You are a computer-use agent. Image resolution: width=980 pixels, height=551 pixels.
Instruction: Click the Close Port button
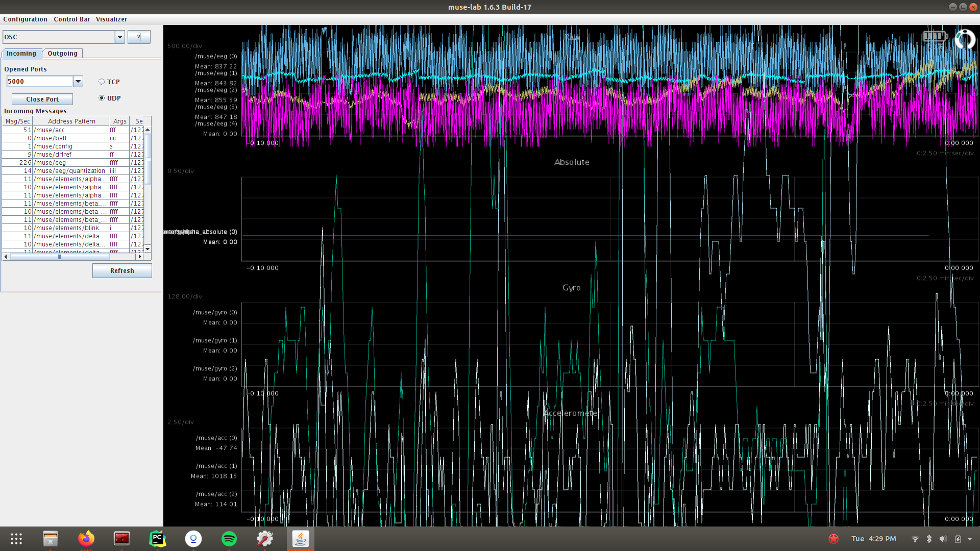tap(42, 99)
